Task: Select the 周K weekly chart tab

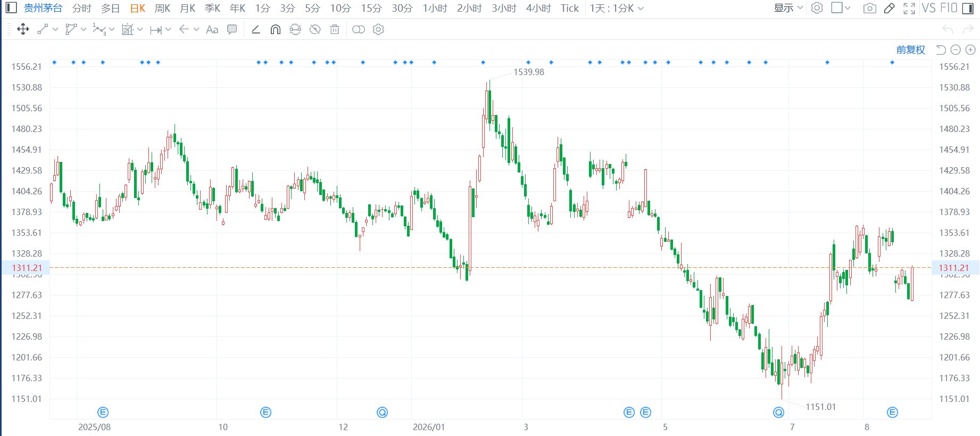Action: pos(163,9)
